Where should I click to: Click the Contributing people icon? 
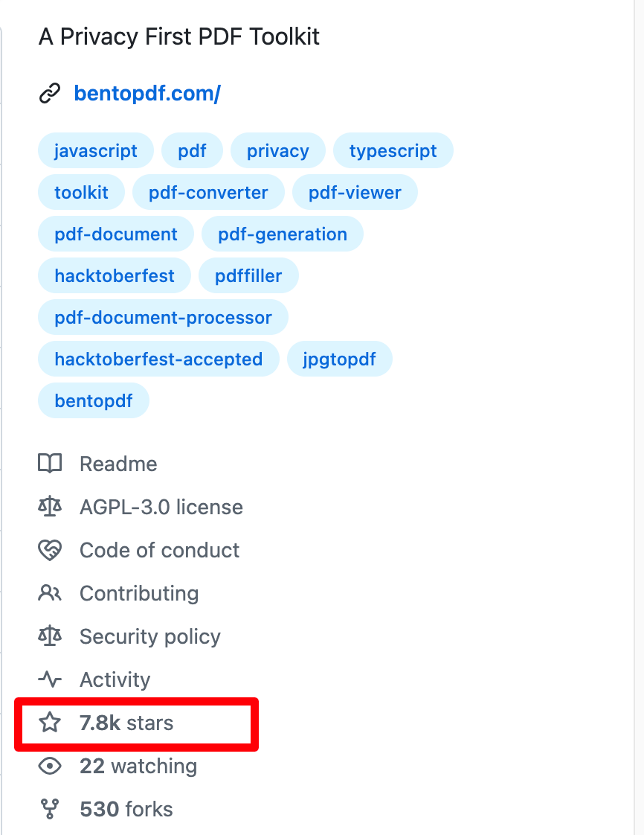pyautogui.click(x=50, y=594)
